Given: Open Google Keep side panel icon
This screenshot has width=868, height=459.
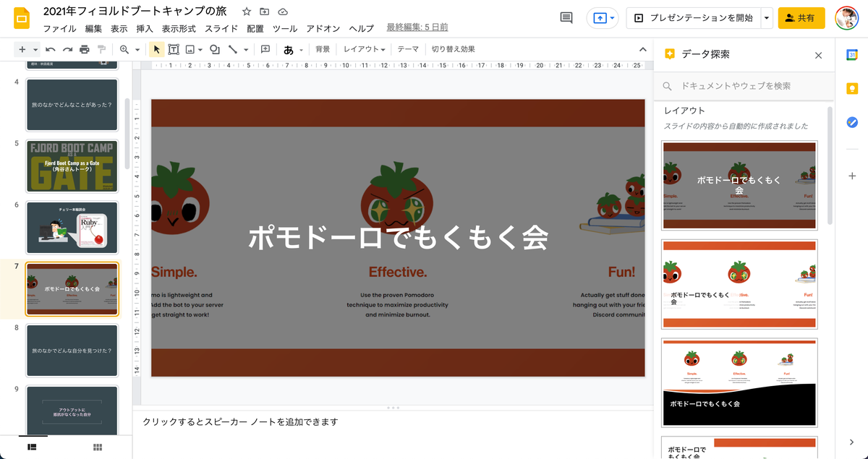Looking at the screenshot, I should (852, 88).
